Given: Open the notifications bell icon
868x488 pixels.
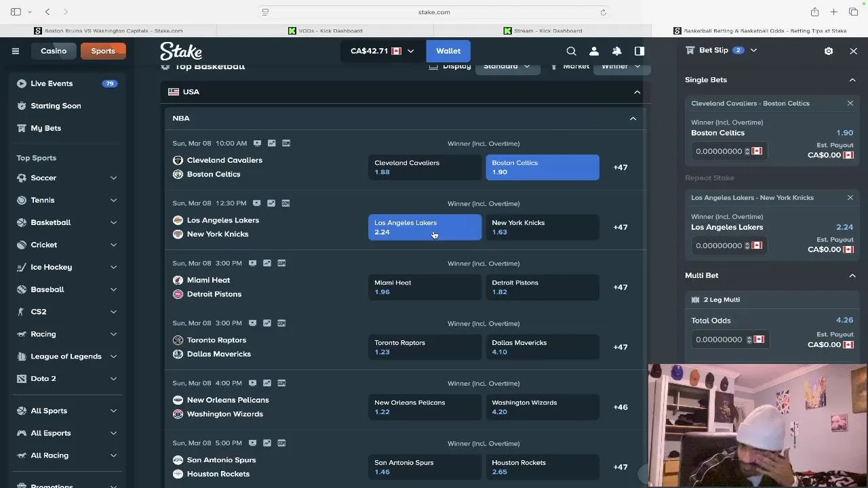Looking at the screenshot, I should pos(617,51).
